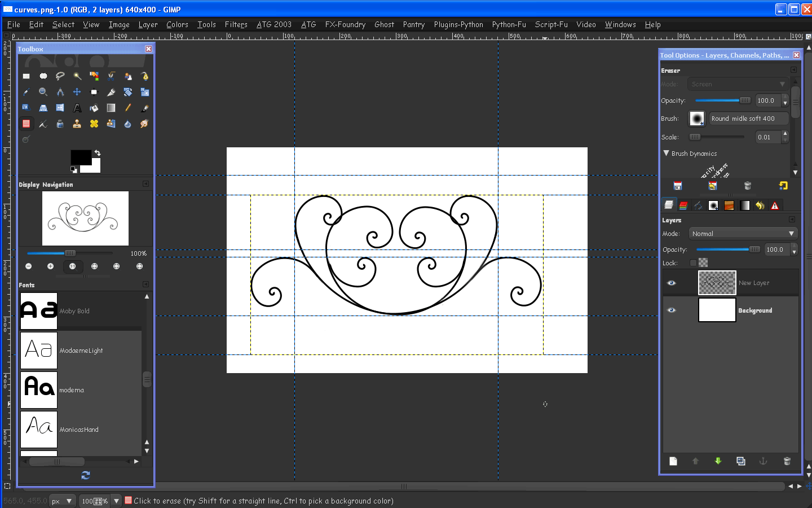This screenshot has width=812, height=508.
Task: Toggle Lock pixels checkbox
Action: pyautogui.click(x=693, y=262)
